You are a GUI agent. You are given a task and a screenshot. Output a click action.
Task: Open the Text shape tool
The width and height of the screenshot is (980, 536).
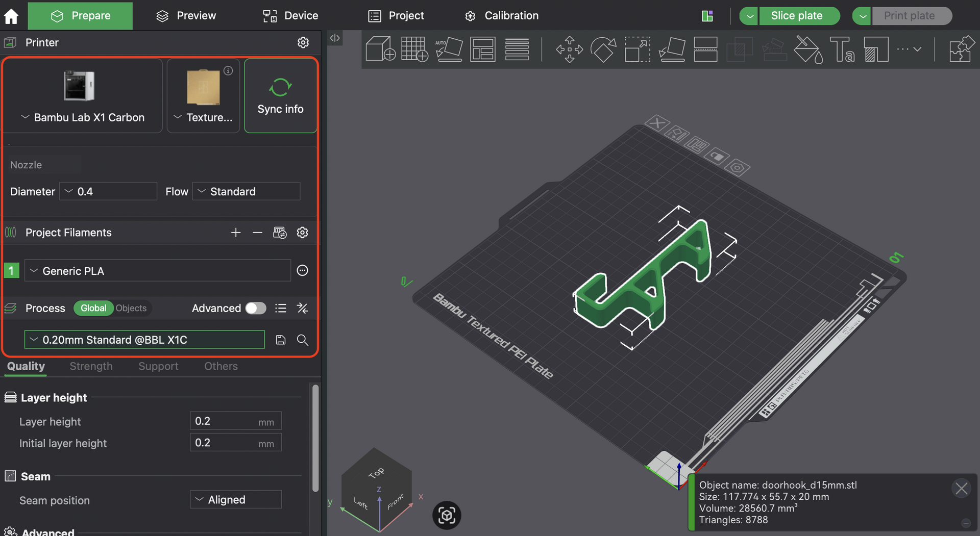[x=842, y=49]
